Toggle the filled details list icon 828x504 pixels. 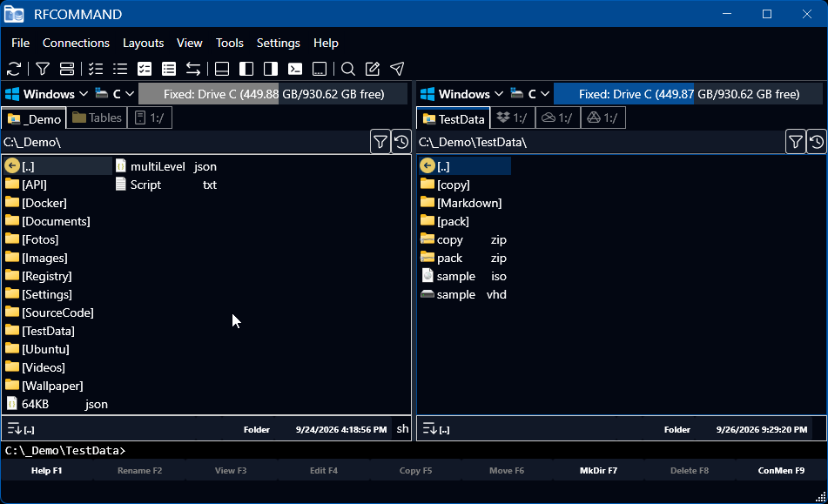169,69
